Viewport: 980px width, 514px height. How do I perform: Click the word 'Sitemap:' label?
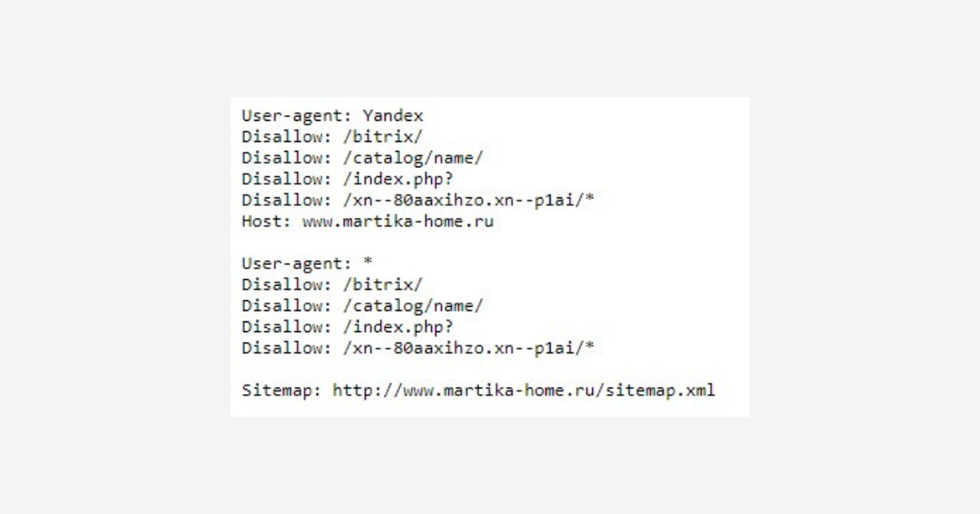[x=282, y=390]
